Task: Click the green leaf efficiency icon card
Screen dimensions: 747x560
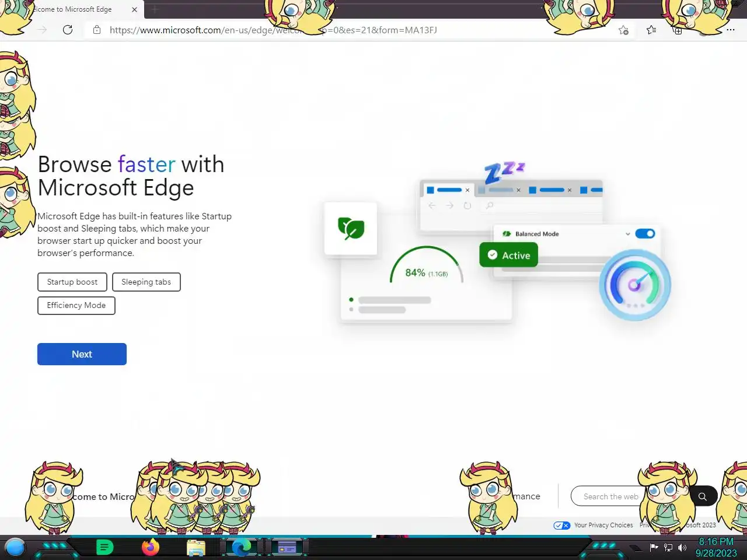Action: 351,228
